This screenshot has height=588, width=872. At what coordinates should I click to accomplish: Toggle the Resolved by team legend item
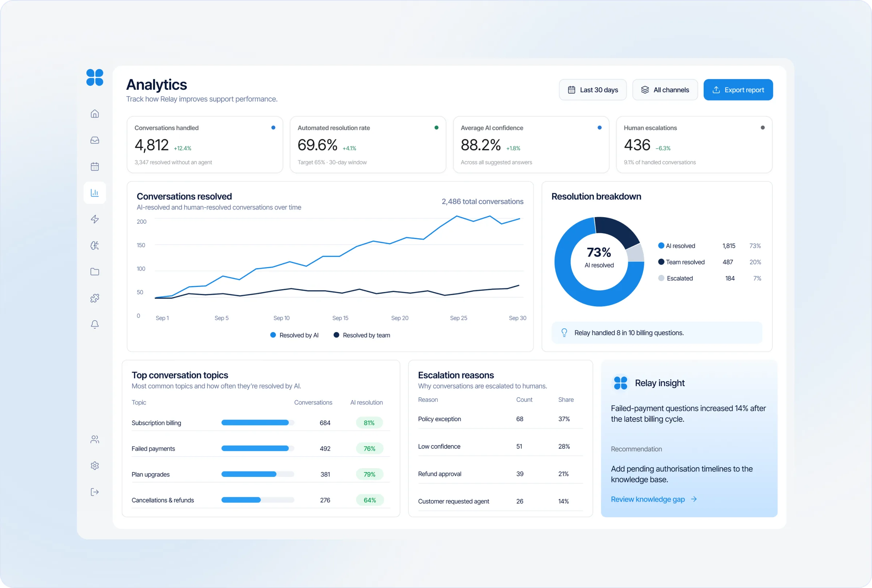(x=362, y=335)
